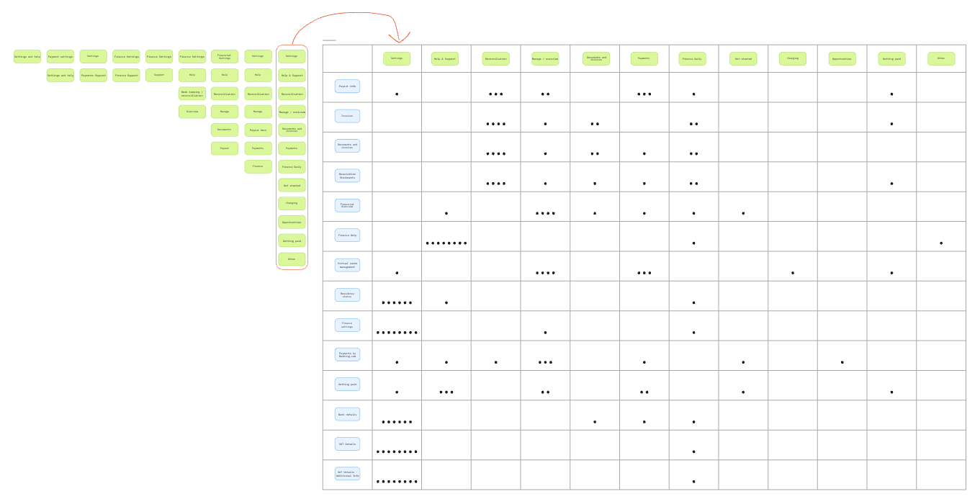The width and height of the screenshot is (980, 499).
Task: Select the "VAT Details - Additional Info" label
Action: (x=347, y=473)
